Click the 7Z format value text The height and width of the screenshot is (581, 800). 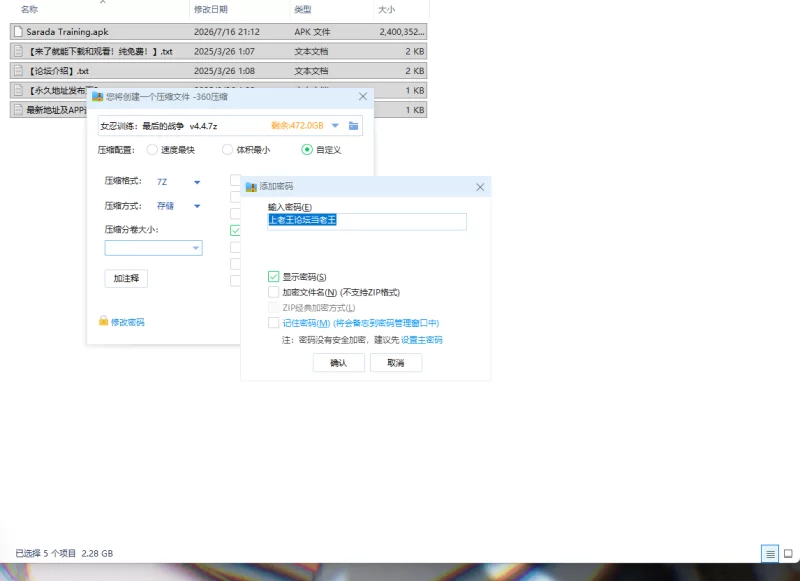[x=162, y=182]
